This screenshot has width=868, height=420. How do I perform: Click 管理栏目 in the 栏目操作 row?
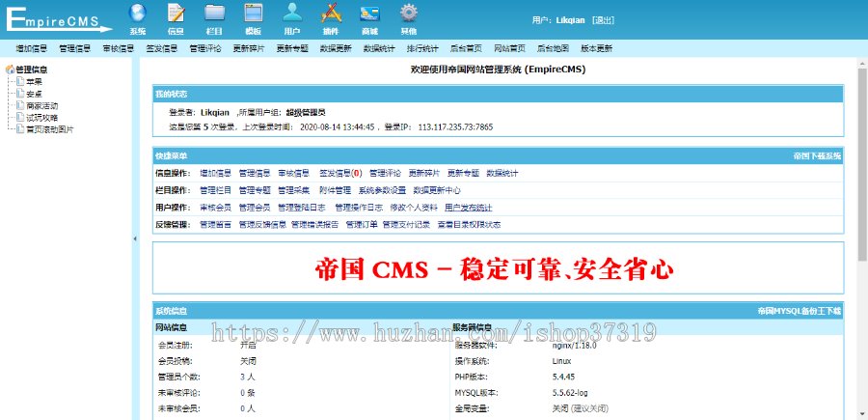point(215,190)
